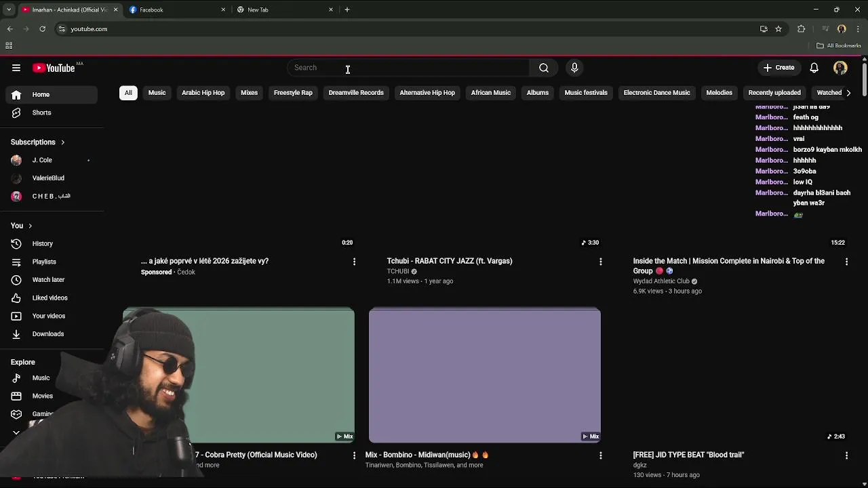Select the Albums filter chip
Image resolution: width=868 pixels, height=488 pixels.
(x=538, y=93)
